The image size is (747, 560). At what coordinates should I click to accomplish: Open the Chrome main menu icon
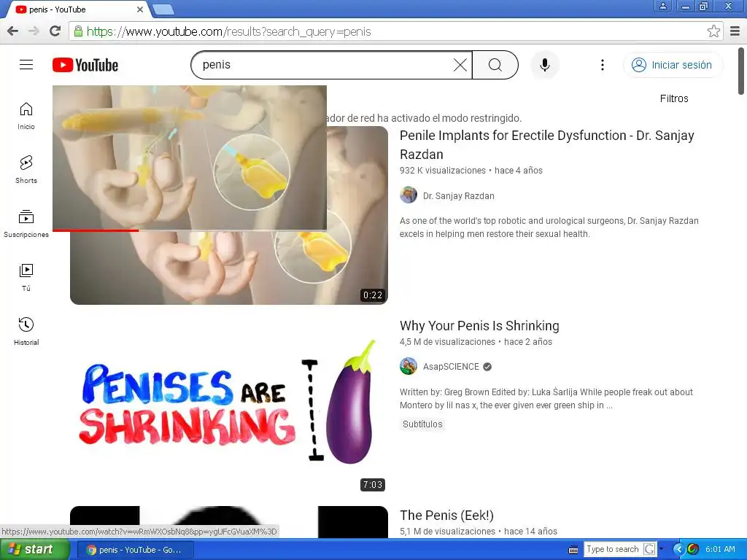pyautogui.click(x=735, y=31)
